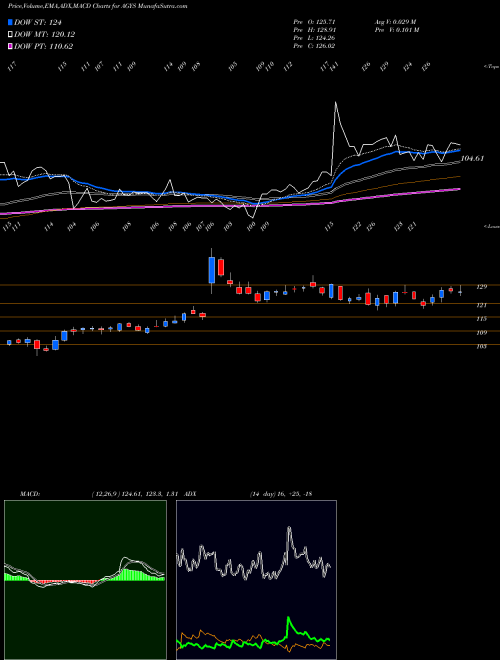Image resolution: width=500 pixels, height=660 pixels.
Task: Click the 'Avg V: 0.029 M' value
Action: 396,21
